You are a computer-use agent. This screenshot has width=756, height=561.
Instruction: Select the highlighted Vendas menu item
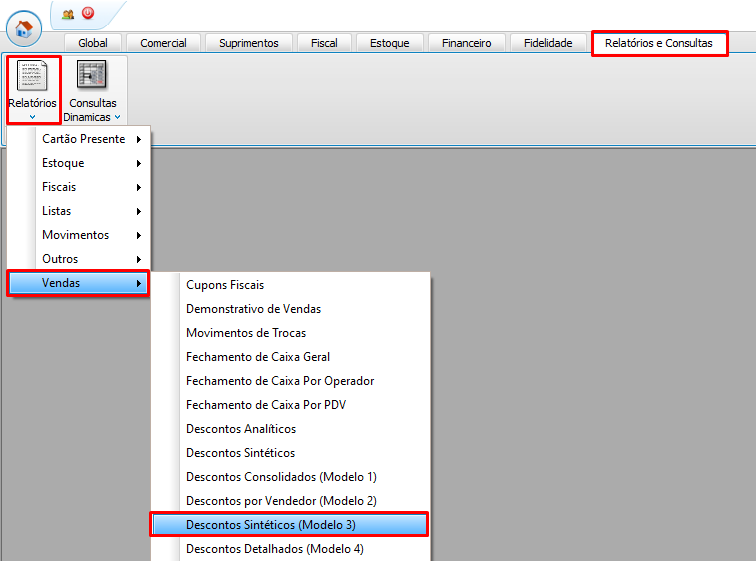(79, 283)
